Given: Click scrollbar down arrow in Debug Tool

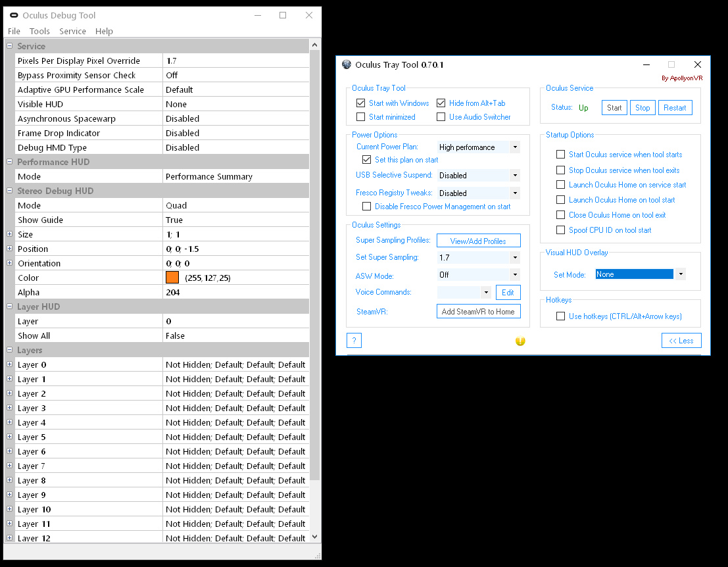Looking at the screenshot, I should (314, 537).
